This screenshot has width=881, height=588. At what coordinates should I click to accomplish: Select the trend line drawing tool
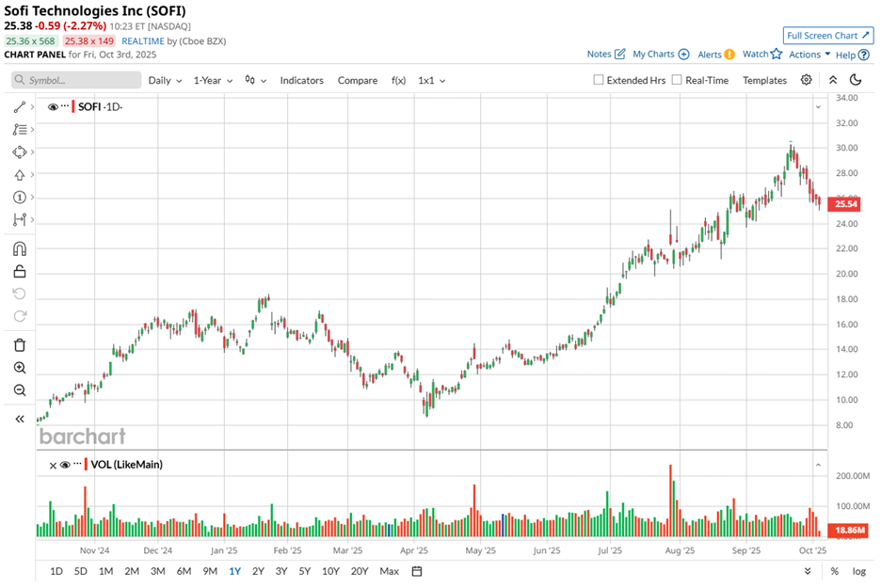(x=20, y=106)
